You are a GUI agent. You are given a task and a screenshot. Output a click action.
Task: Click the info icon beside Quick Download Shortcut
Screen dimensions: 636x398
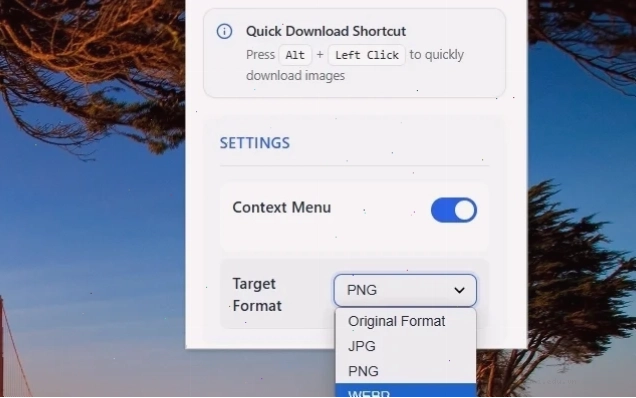[x=224, y=31]
